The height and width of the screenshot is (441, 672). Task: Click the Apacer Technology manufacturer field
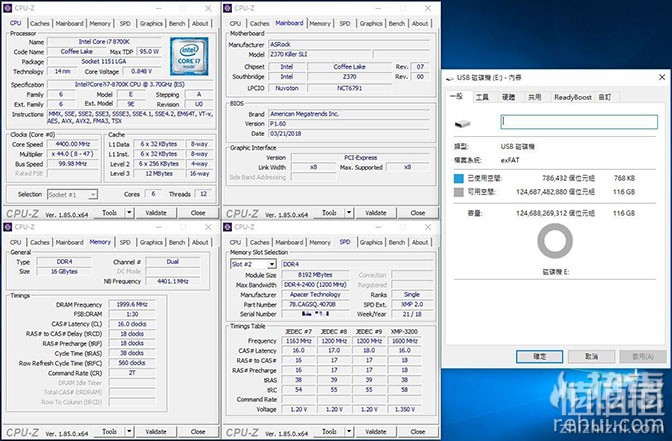point(315,295)
